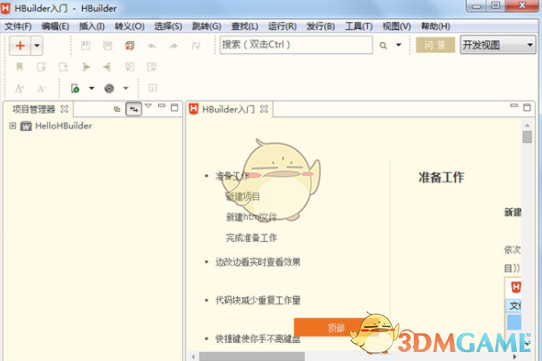Image resolution: width=542 pixels, height=361 pixels.
Task: Select the HelloHBuilder project
Action: 64,126
